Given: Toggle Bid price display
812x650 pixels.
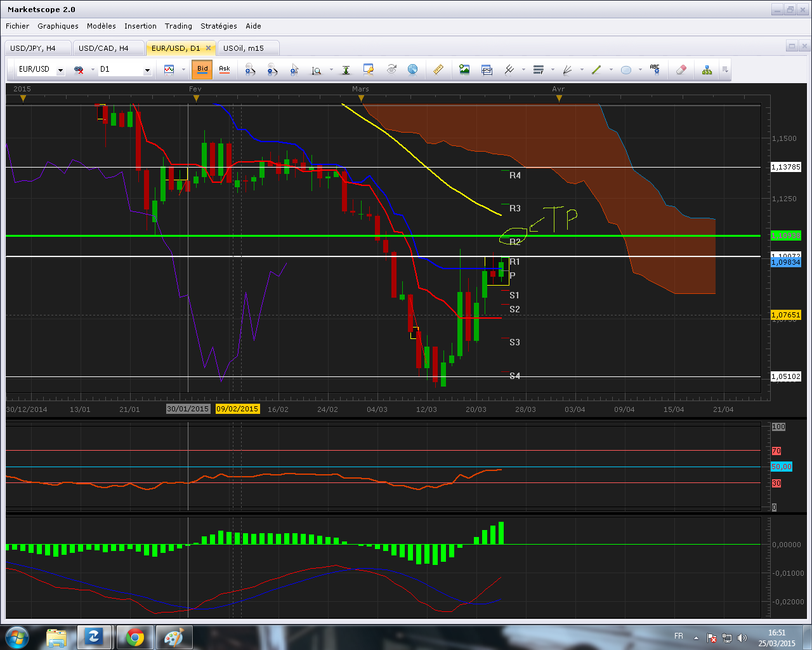Looking at the screenshot, I should tap(202, 69).
